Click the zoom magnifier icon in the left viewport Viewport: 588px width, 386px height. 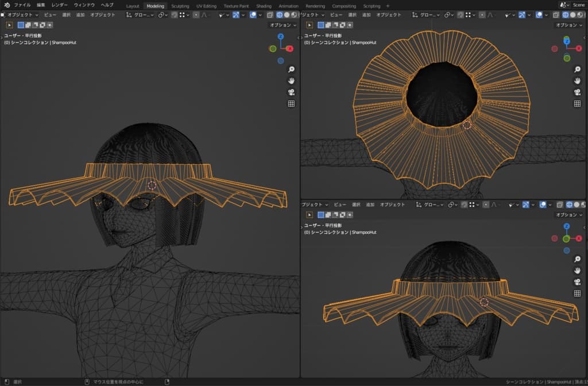coord(291,69)
